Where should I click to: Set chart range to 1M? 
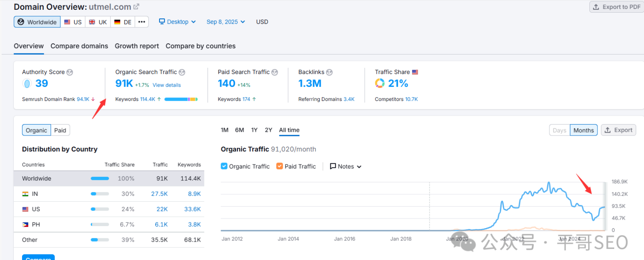click(x=224, y=130)
